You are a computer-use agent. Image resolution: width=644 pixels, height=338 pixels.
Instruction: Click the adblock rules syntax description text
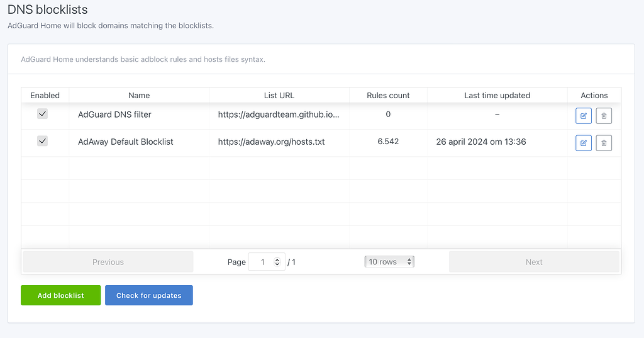pyautogui.click(x=143, y=59)
